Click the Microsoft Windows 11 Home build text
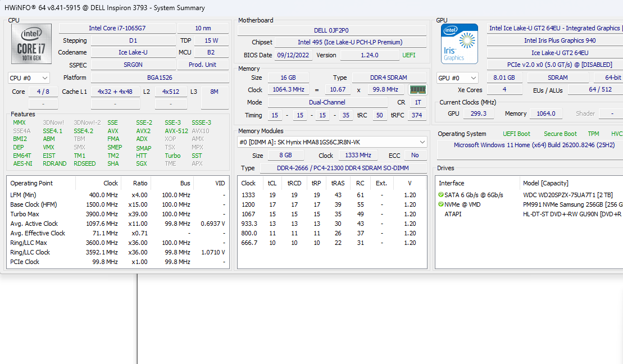Viewport: 623px width, 364px height. pyautogui.click(x=534, y=145)
